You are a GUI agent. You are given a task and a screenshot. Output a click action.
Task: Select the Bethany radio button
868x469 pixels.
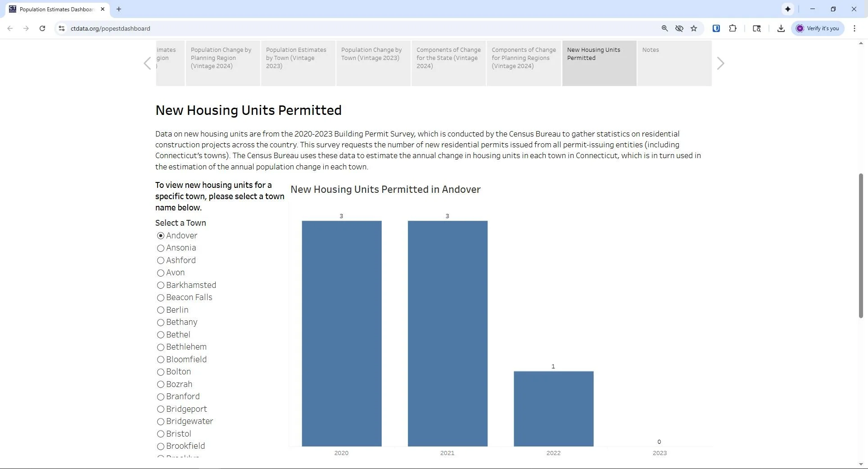point(160,323)
